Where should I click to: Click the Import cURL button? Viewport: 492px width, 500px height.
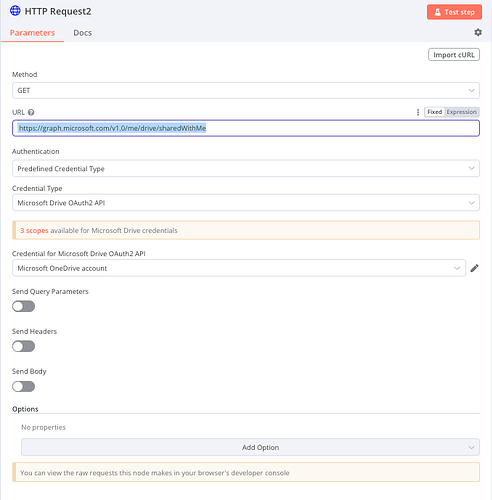pyautogui.click(x=454, y=55)
